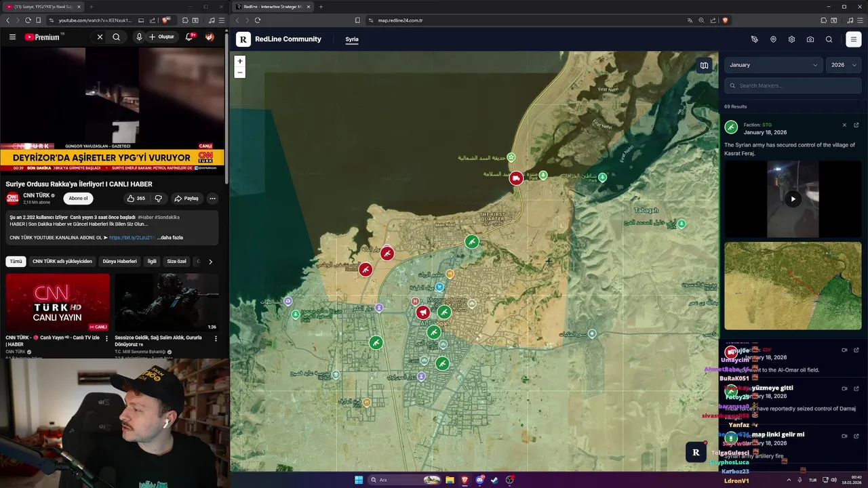
Task: Open the drawing pen tool in RedLine header
Action: click(x=755, y=39)
